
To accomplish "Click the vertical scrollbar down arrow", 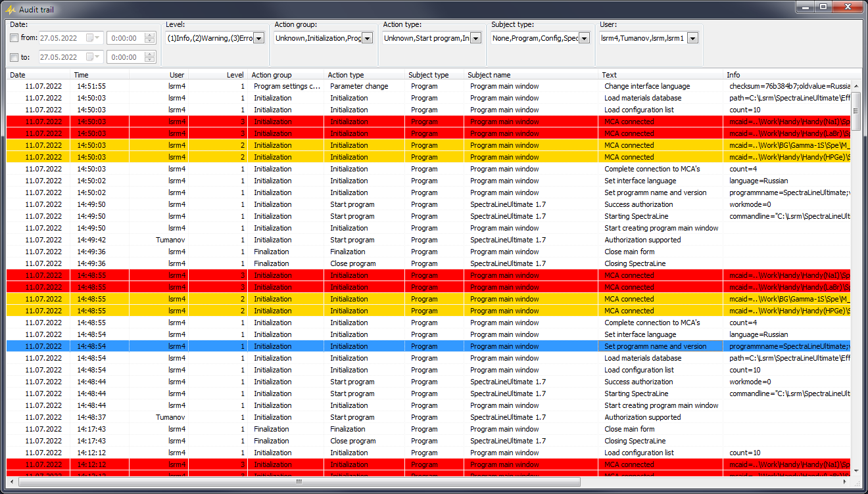I will pyautogui.click(x=856, y=470).
